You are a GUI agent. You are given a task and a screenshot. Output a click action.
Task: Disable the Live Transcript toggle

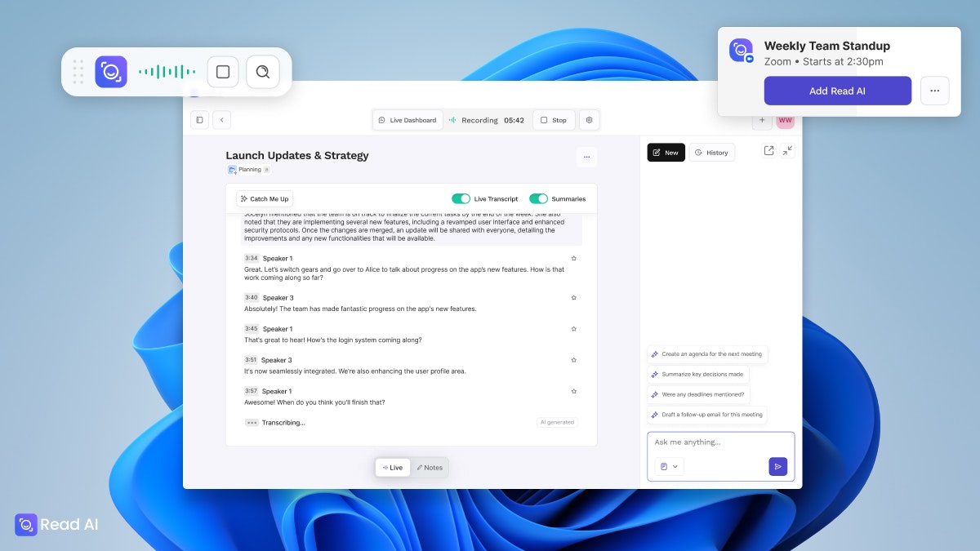461,198
